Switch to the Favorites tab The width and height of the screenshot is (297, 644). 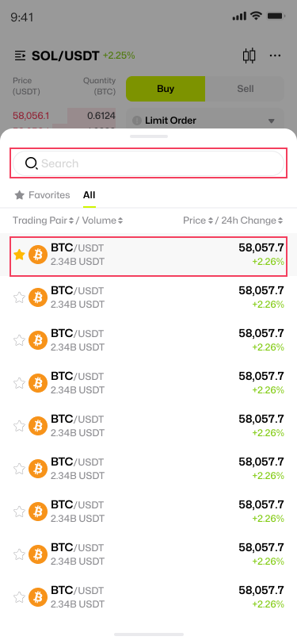point(42,194)
